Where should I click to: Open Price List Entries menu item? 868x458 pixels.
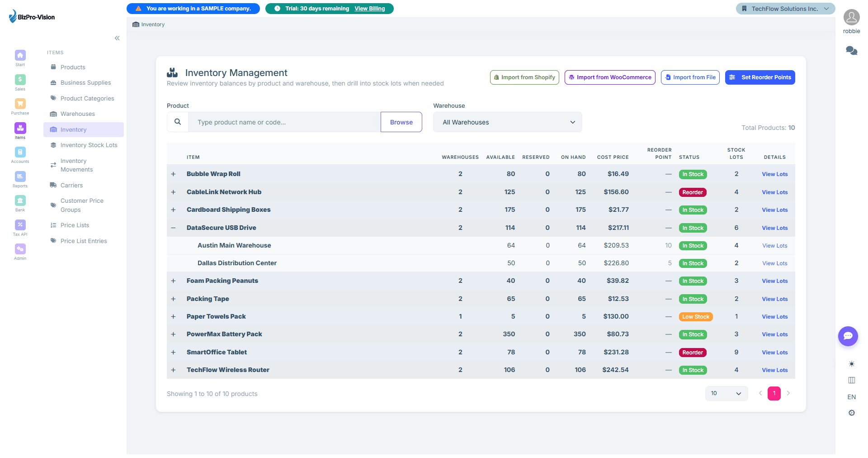point(84,241)
